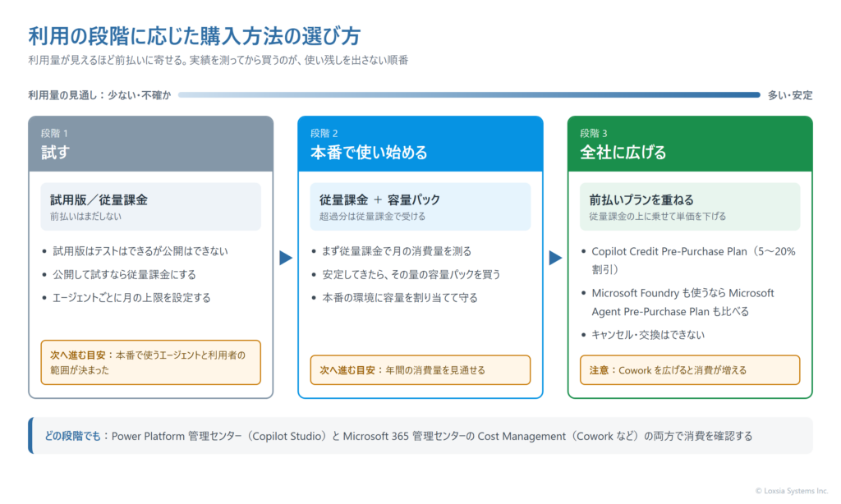Select the bullet 試用版はテストはできるが公開はできない
The height and width of the screenshot is (504, 841).
140,251
